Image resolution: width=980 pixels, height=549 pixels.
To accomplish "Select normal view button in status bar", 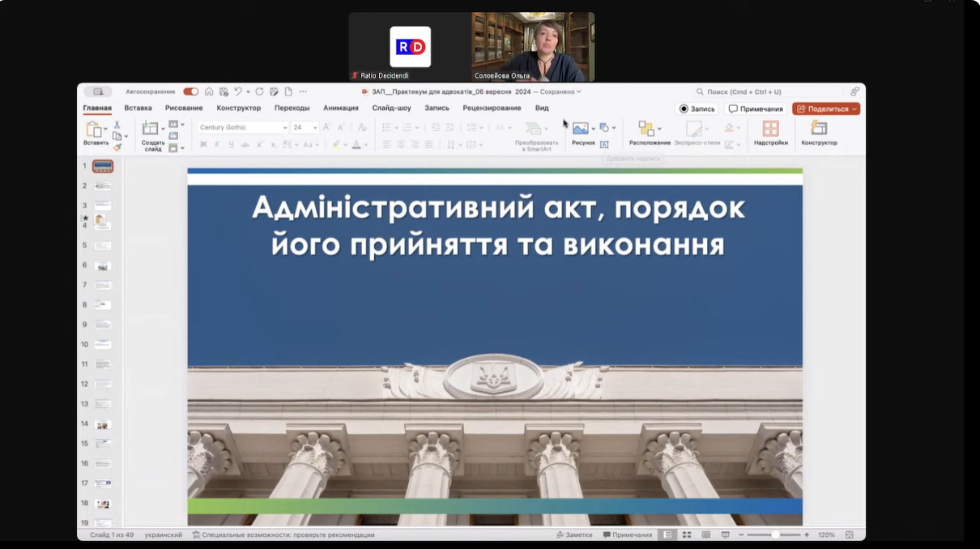I will point(667,535).
